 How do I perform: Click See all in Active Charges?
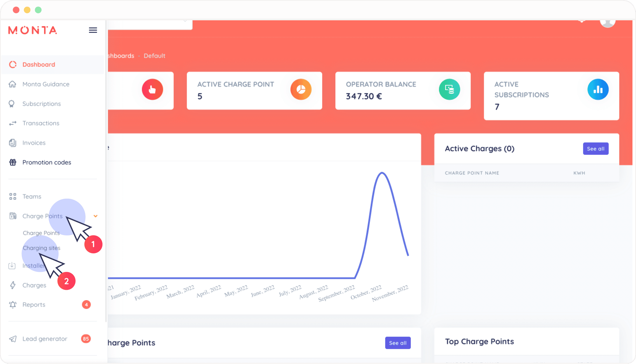[595, 149]
